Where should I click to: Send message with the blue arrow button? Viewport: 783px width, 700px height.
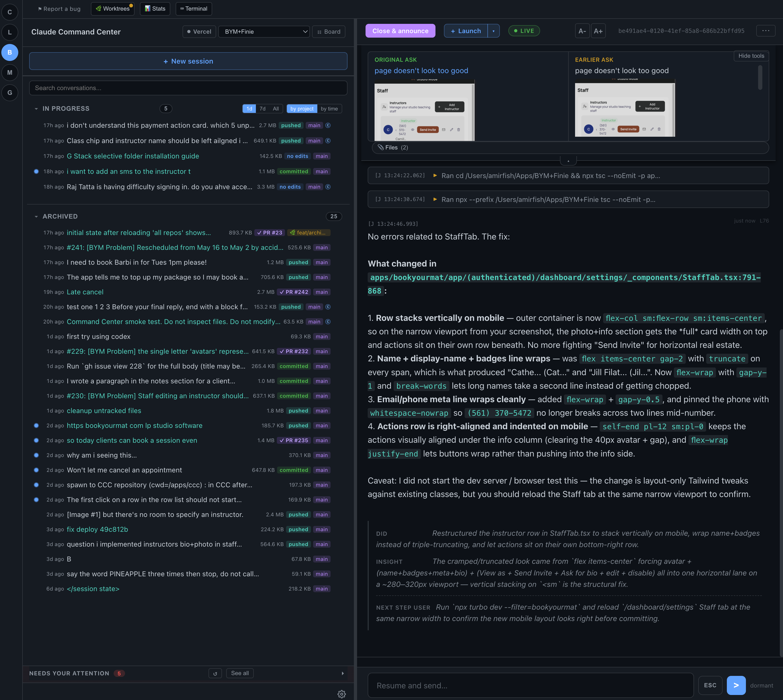point(736,685)
